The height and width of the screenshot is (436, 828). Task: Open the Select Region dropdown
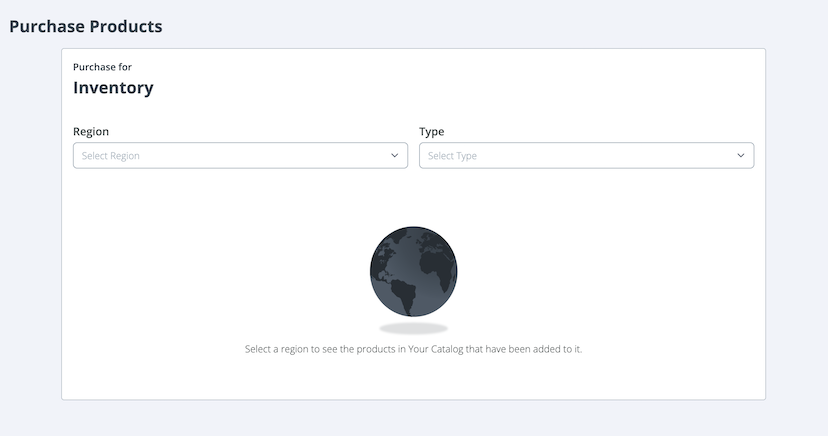pos(240,156)
